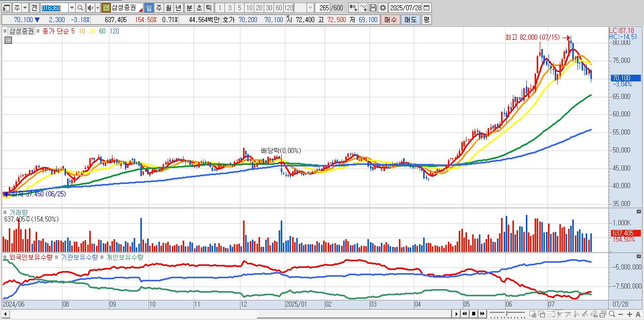This screenshot has height=320, width=644.
Task: Toggle the 전 button
Action: point(34,8)
